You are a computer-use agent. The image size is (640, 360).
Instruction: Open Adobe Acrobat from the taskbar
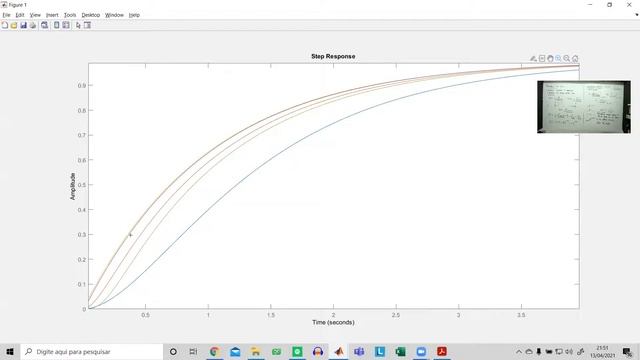tap(442, 351)
